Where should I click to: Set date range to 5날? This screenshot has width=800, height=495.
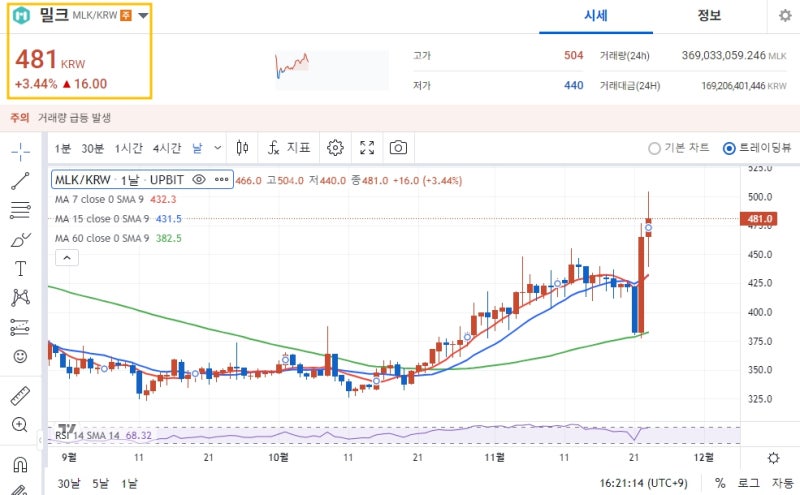[101, 483]
